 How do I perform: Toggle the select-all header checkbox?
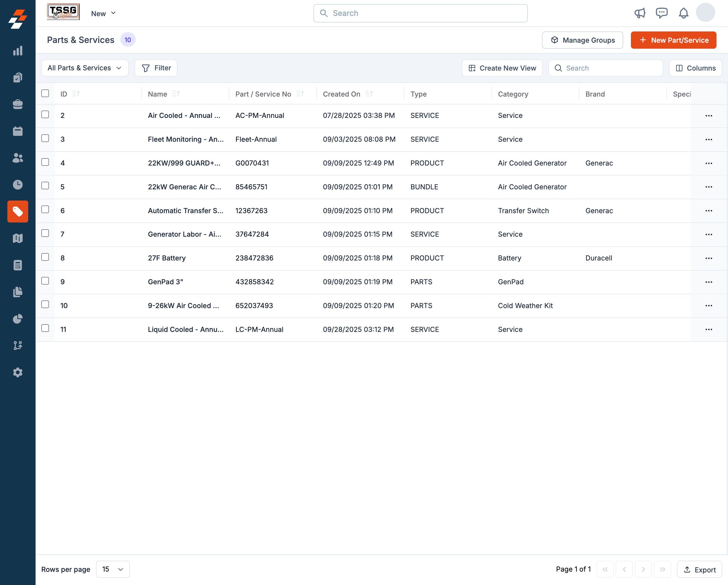coord(45,93)
